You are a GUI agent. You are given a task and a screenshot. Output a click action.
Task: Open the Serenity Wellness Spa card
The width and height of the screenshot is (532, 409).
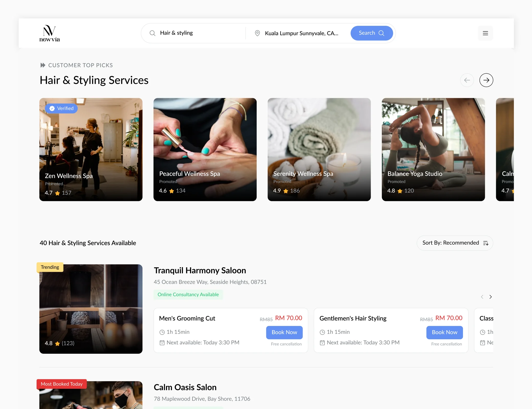(319, 150)
